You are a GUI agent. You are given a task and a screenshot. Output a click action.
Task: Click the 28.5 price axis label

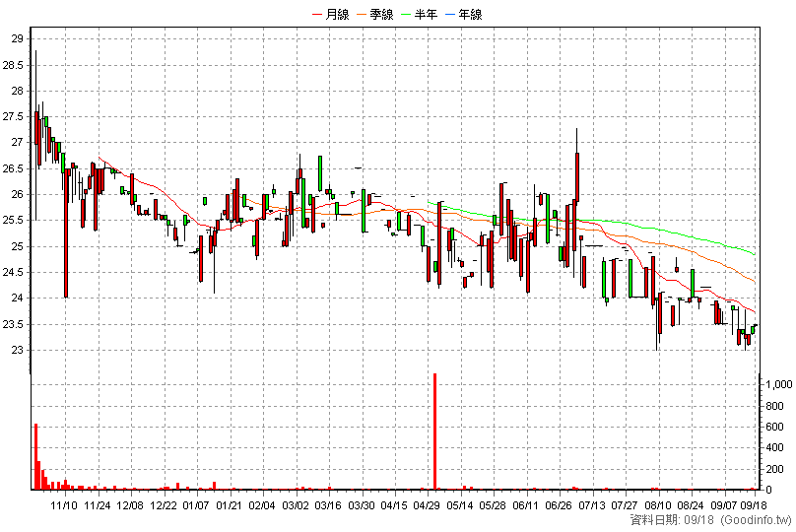coord(13,65)
